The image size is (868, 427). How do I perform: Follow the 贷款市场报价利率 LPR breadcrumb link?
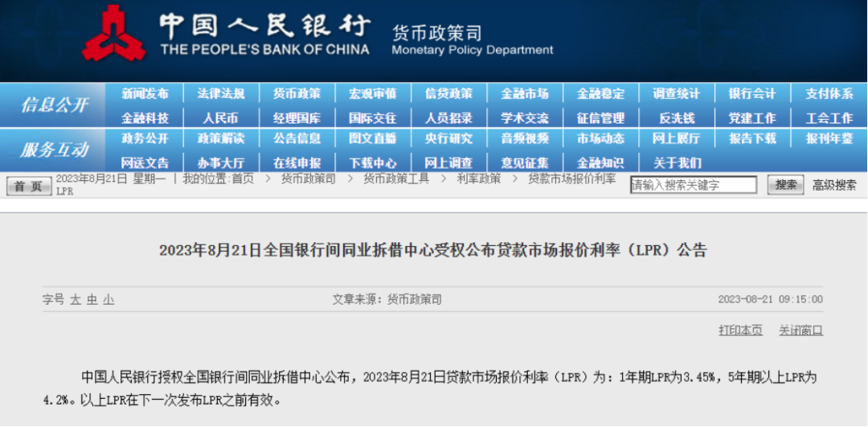coord(572,179)
